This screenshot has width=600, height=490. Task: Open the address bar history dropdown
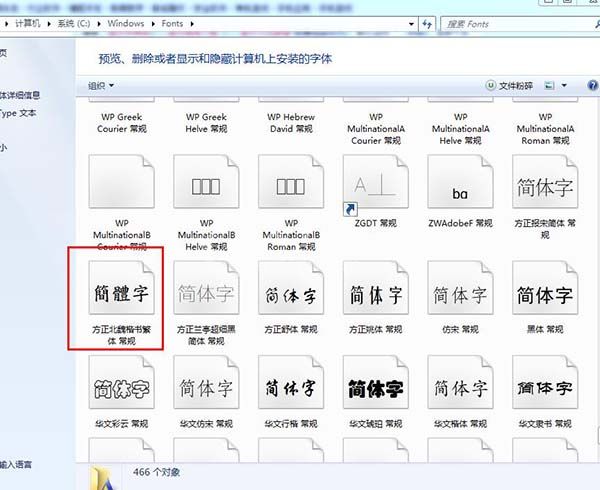click(x=411, y=24)
